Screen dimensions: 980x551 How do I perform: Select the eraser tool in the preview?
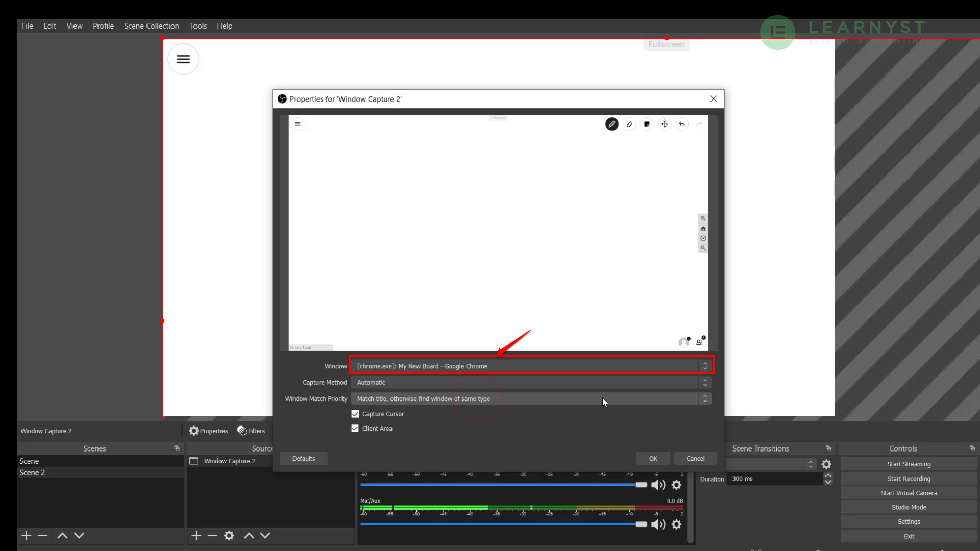[x=629, y=124]
